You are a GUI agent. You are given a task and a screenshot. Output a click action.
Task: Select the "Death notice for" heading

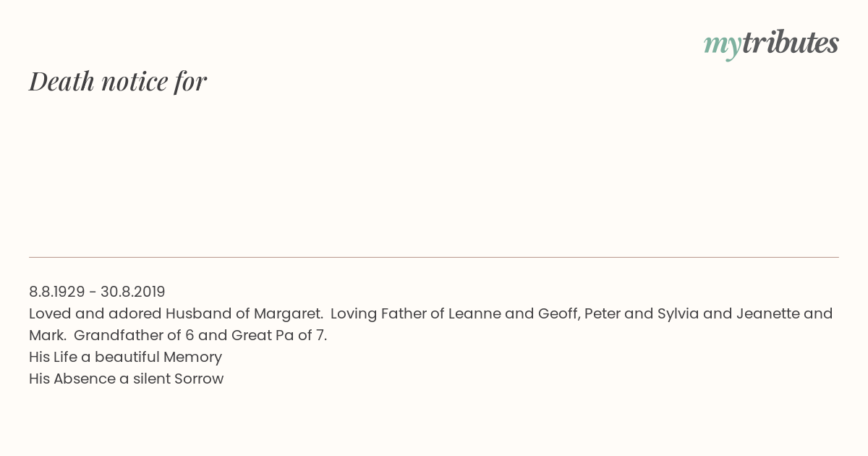tap(118, 81)
